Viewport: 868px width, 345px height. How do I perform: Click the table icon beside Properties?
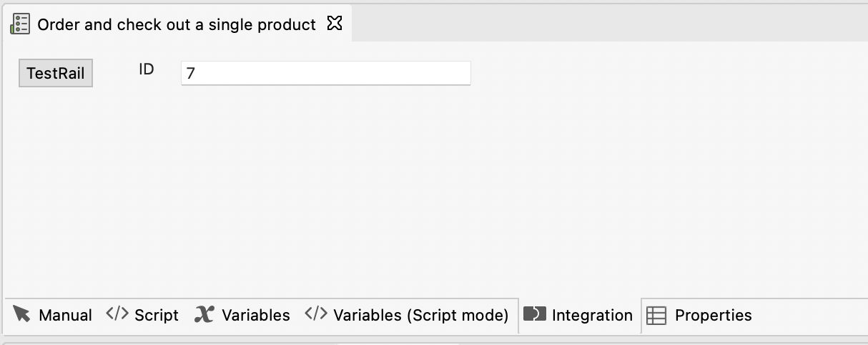[656, 315]
